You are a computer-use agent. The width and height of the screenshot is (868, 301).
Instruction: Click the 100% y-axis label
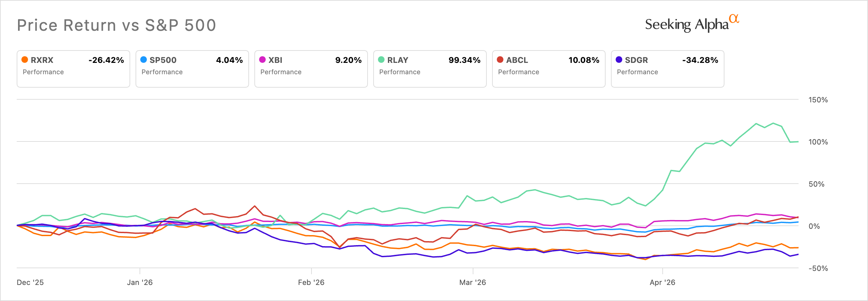click(818, 142)
